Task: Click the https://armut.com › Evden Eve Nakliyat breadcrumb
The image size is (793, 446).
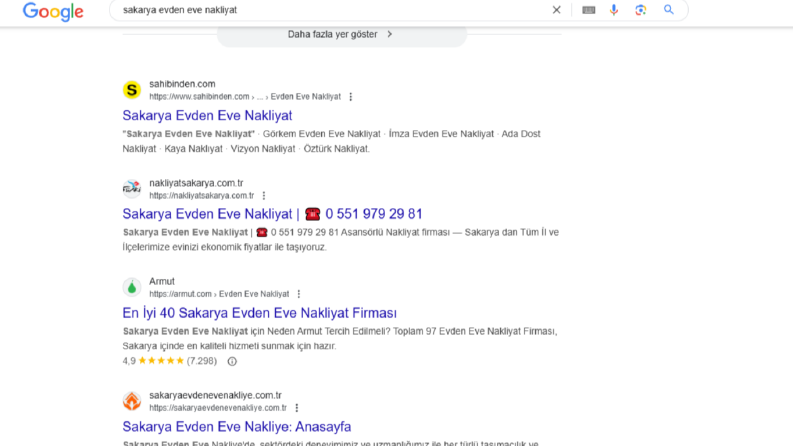Action: 219,294
